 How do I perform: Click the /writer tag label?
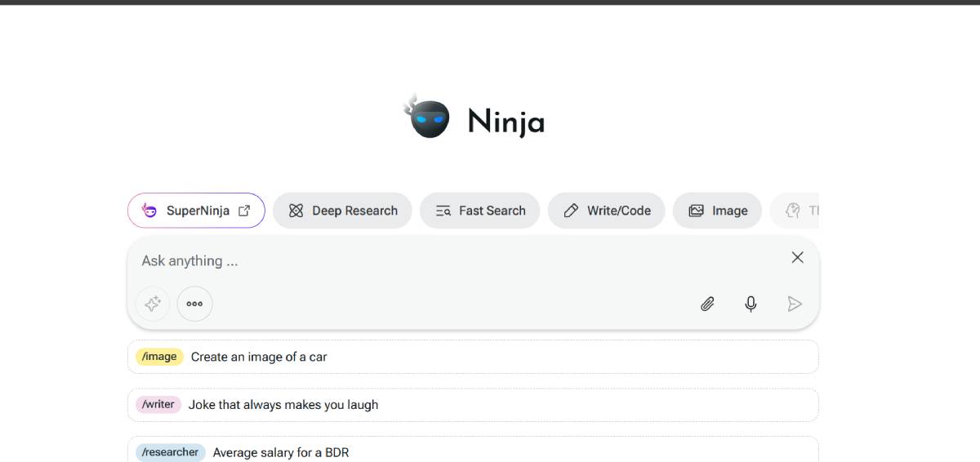click(158, 405)
